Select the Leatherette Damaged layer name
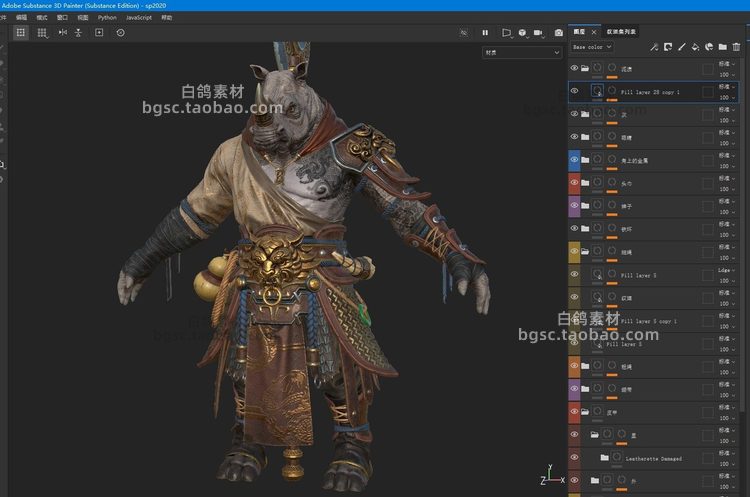 click(654, 458)
